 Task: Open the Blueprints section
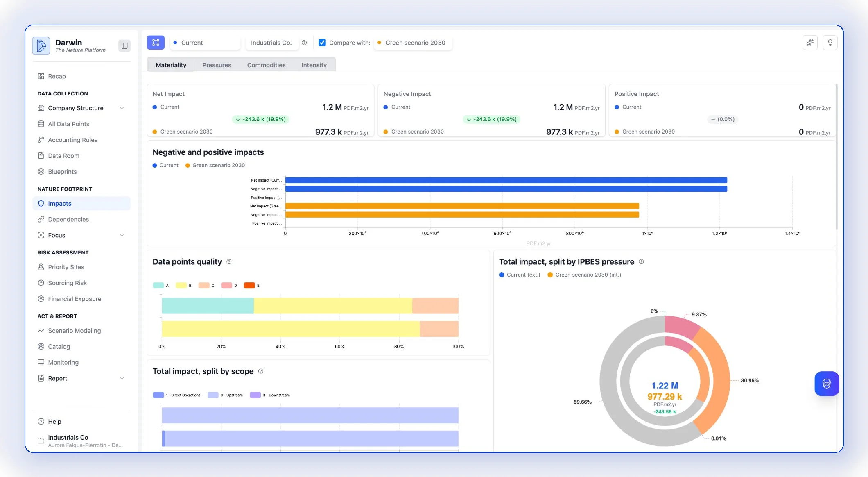coord(62,171)
